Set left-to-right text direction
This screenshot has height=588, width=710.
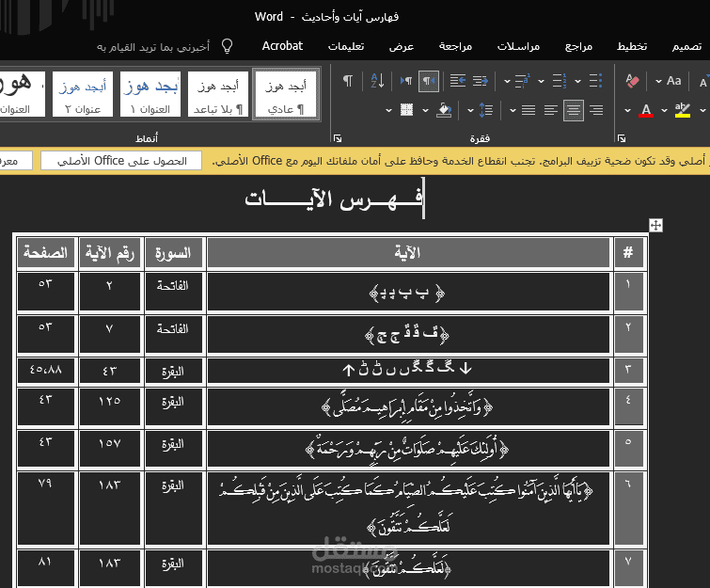pos(406,81)
